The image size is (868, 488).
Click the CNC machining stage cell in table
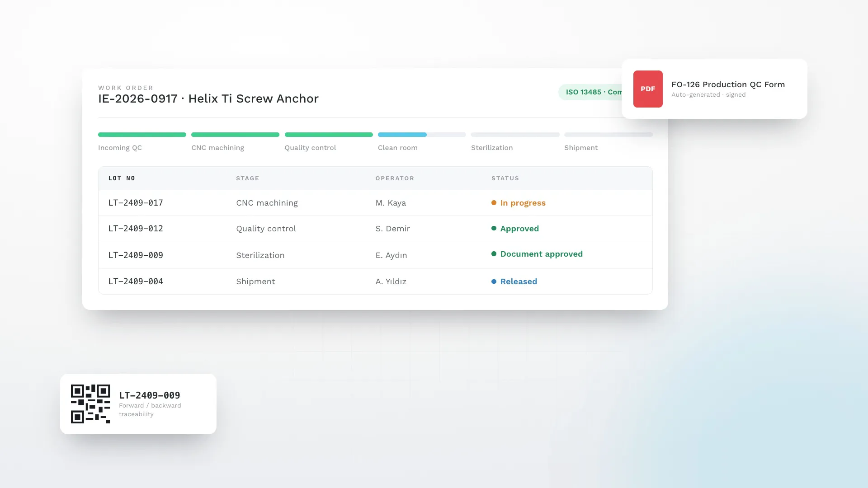coord(267,203)
